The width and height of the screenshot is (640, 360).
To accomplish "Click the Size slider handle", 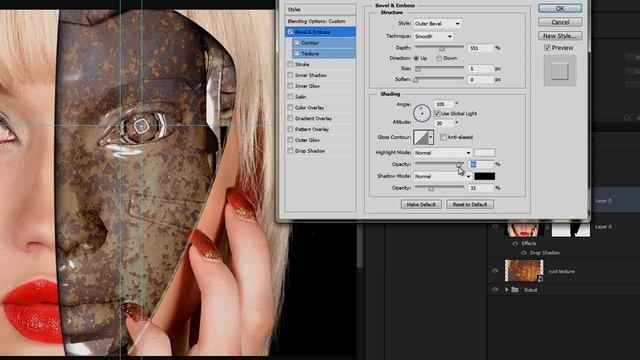I will coord(418,69).
